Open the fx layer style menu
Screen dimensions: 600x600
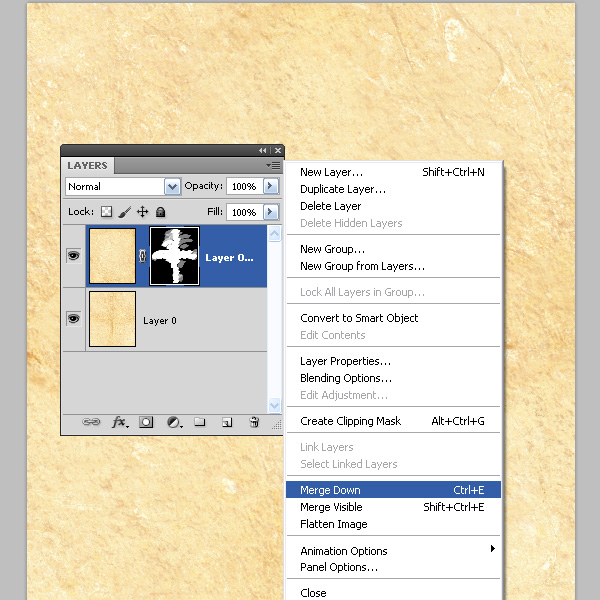[120, 422]
